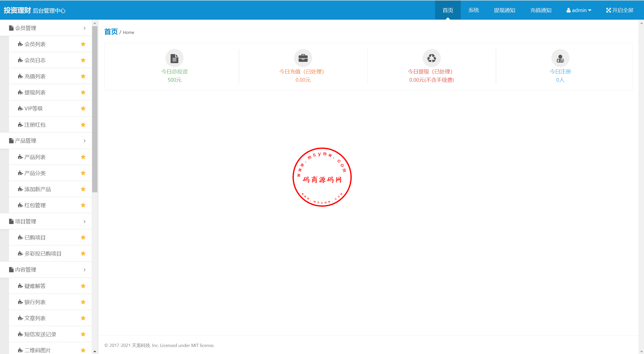Click the sidebar scrollbar thumb
This screenshot has width=644, height=354.
[x=95, y=109]
